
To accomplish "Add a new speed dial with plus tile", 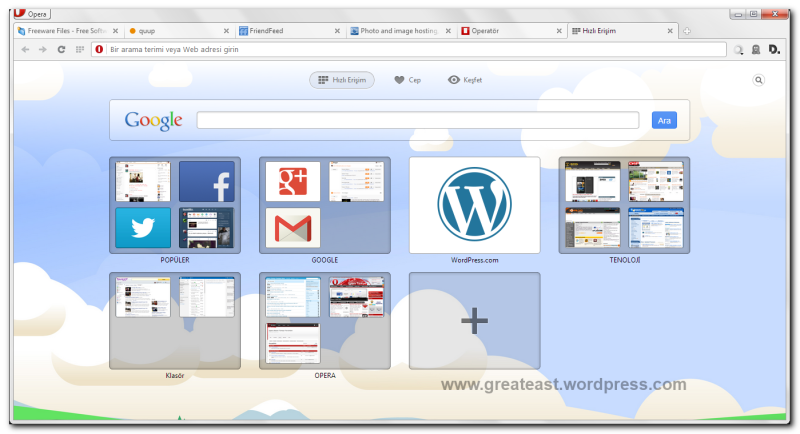I will coord(474,320).
